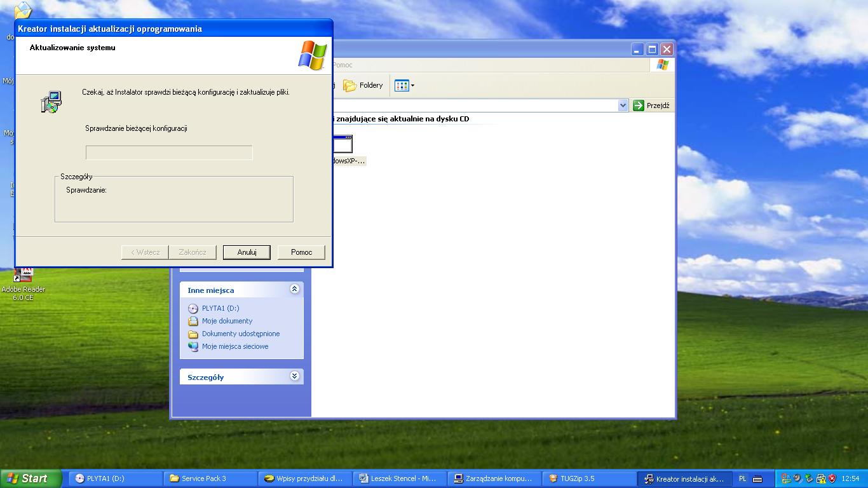Click the Pomoc button in the wizard

coord(301,252)
